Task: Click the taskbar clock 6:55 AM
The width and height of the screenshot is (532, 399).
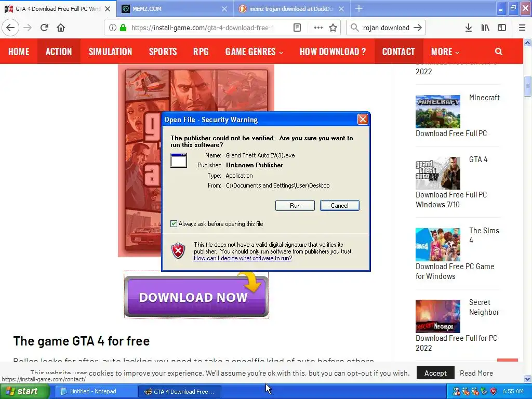Action: tap(513, 391)
